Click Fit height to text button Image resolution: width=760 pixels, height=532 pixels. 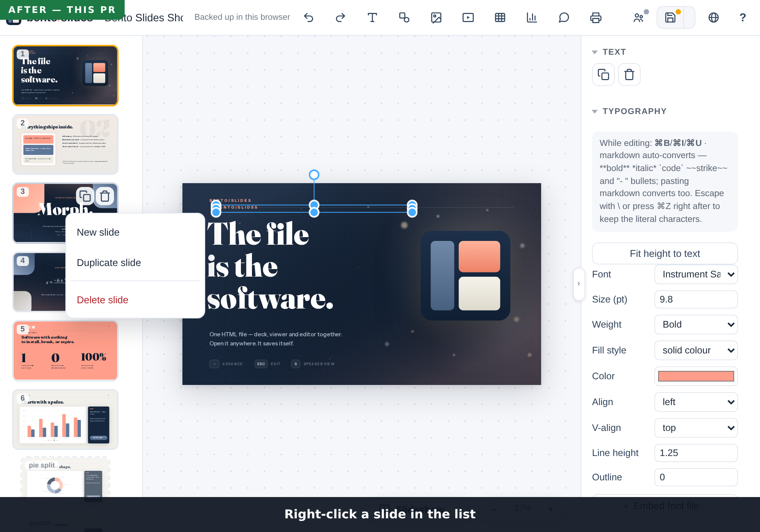point(665,253)
